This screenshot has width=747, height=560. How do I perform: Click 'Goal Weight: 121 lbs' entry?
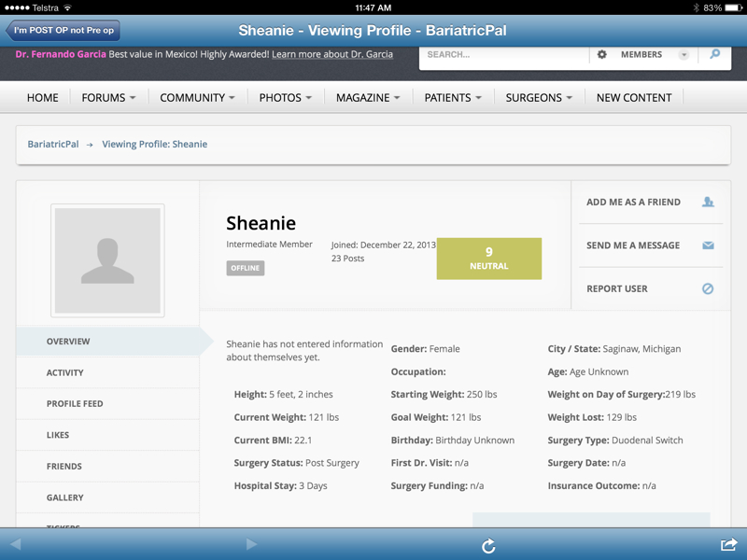436,417
